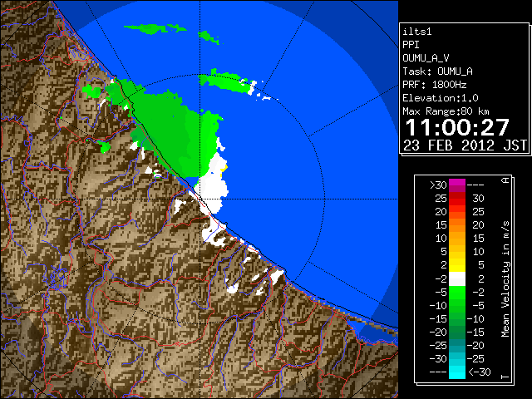Click the 'Mean Velocity in m/s' legend title
The image size is (532, 399).
[x=505, y=278]
